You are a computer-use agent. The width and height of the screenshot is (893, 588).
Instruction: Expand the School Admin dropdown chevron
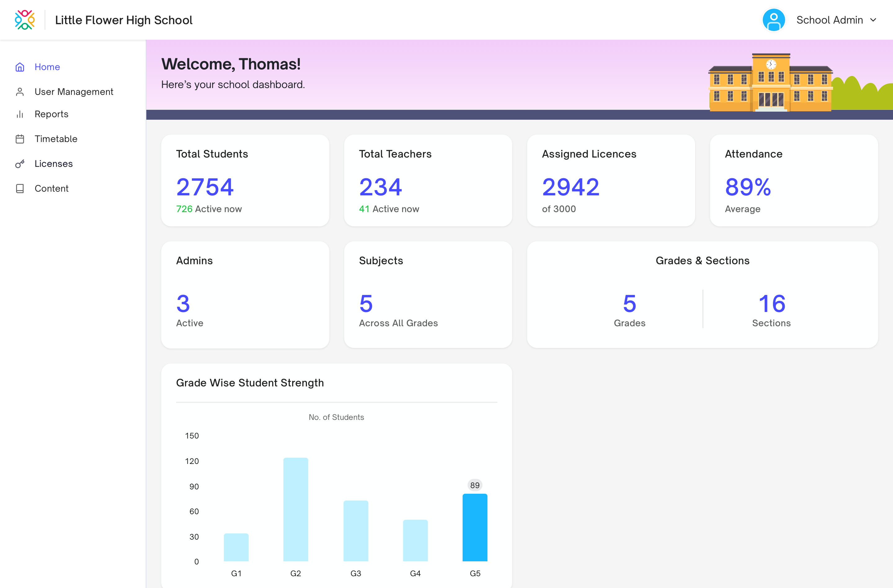point(873,20)
